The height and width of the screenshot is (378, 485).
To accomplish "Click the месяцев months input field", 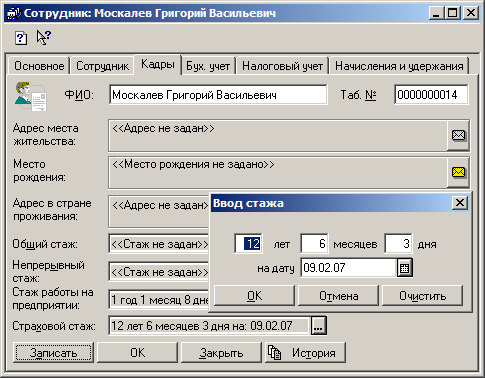I will coord(314,243).
